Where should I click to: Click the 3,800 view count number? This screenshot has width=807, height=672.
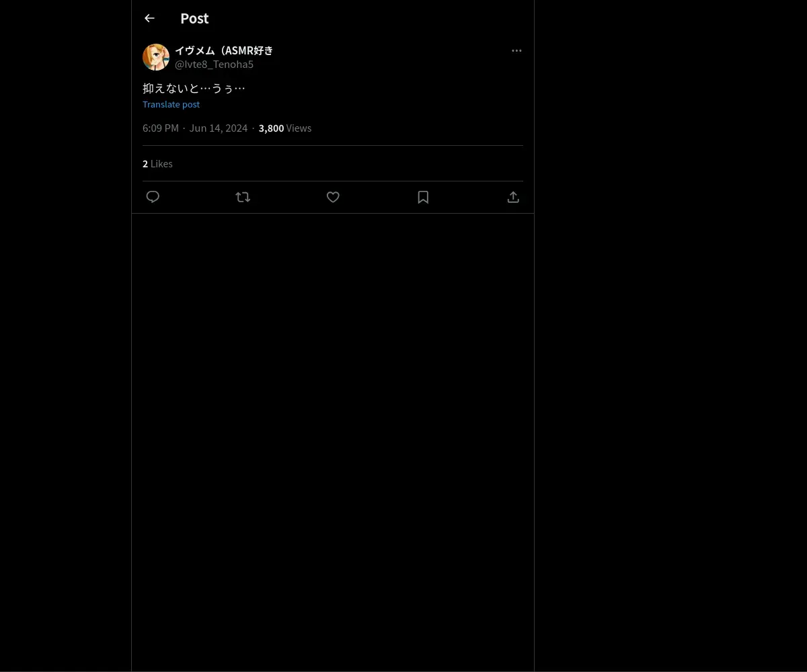click(x=271, y=128)
